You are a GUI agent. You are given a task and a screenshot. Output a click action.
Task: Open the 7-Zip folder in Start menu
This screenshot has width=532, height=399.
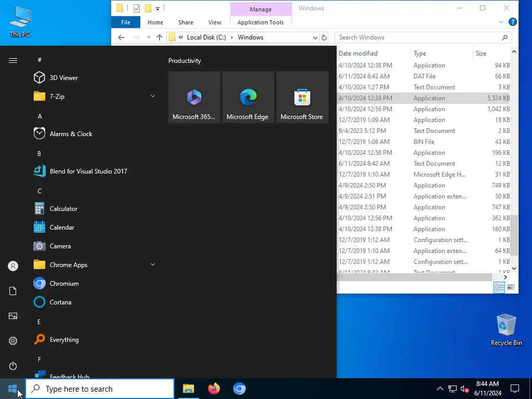tap(95, 96)
